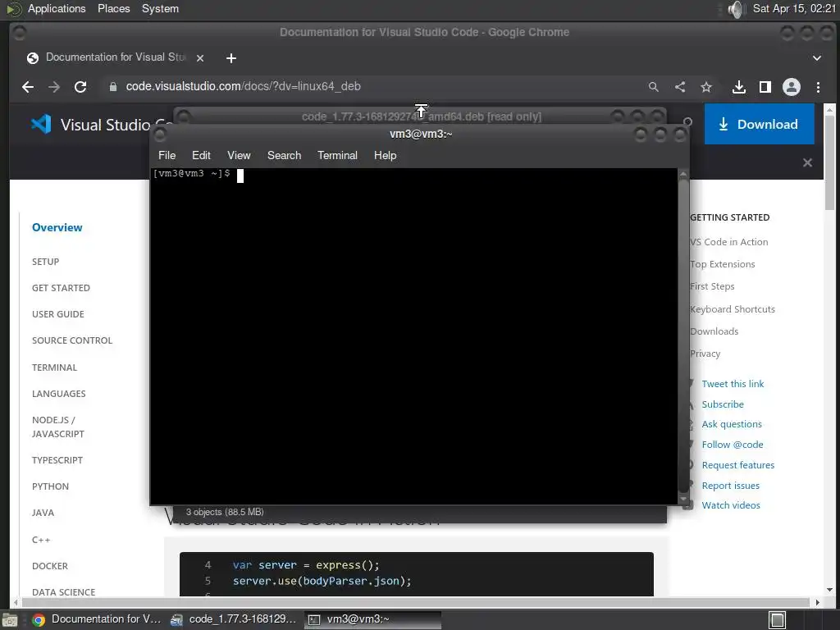Image resolution: width=840 pixels, height=630 pixels.
Task: Expand the SOURCE CONTROL docs section
Action: pyautogui.click(x=72, y=340)
